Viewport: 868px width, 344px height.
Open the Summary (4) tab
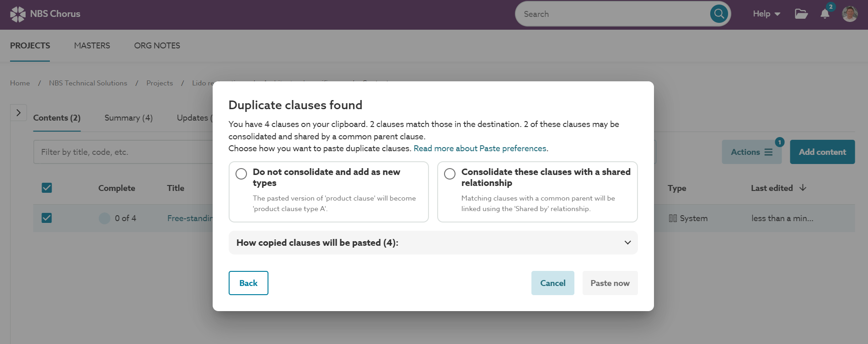click(x=128, y=118)
